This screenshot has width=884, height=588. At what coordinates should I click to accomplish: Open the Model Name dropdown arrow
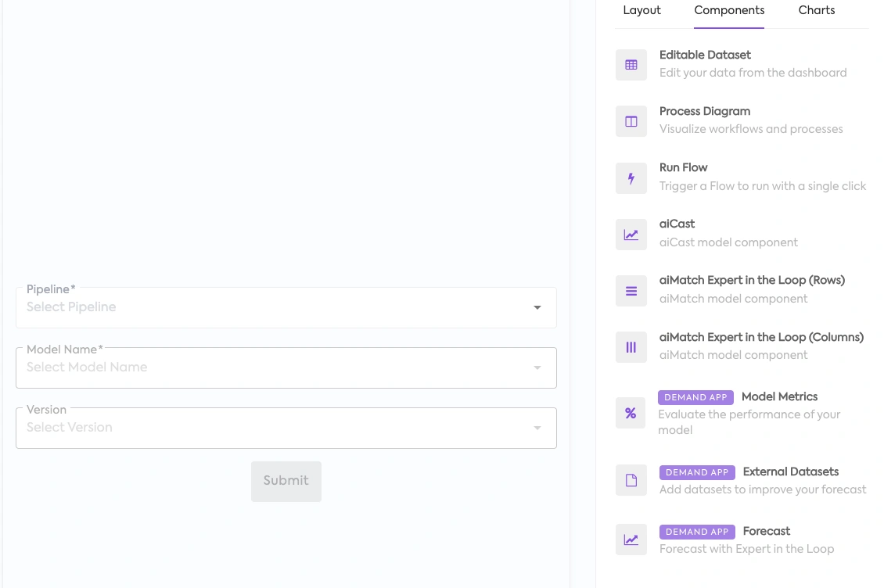point(537,367)
